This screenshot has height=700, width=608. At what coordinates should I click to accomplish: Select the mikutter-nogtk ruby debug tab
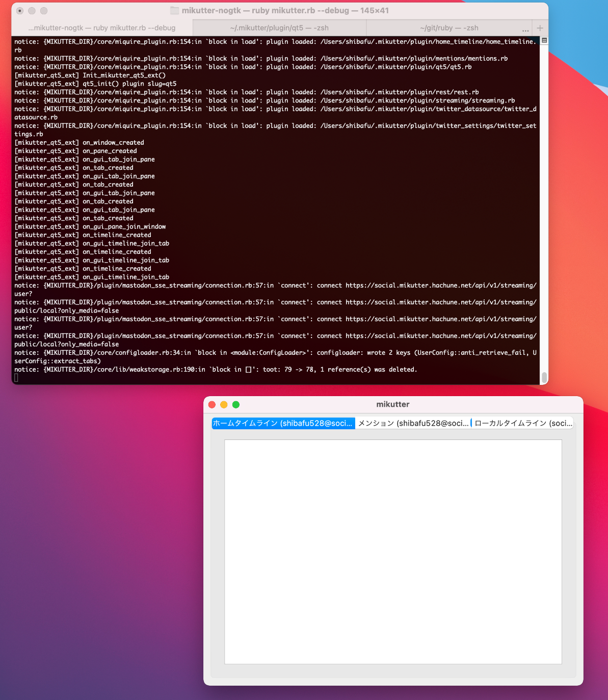[x=102, y=28]
